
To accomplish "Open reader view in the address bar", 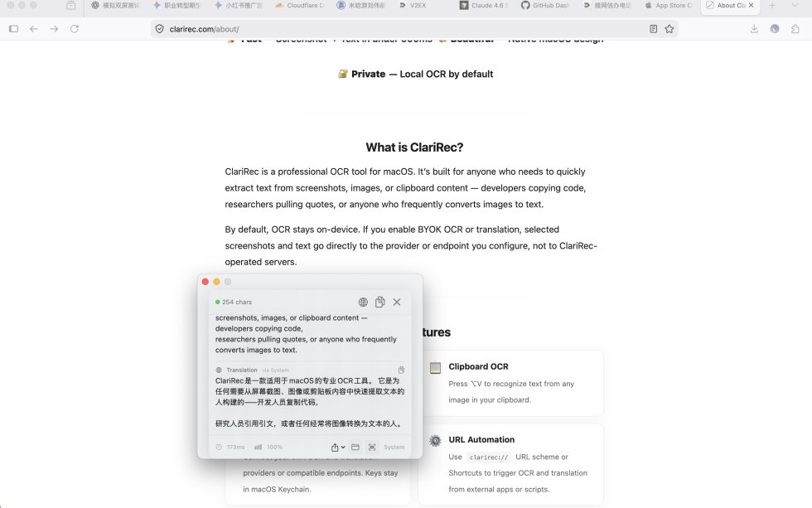I will pyautogui.click(x=654, y=29).
